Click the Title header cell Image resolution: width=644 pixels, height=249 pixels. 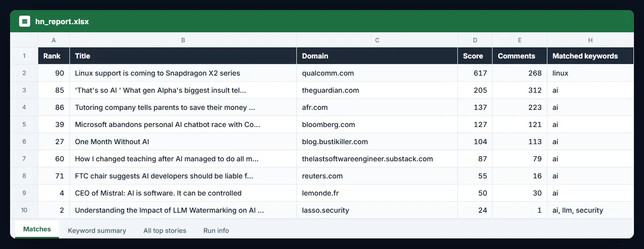(183, 56)
